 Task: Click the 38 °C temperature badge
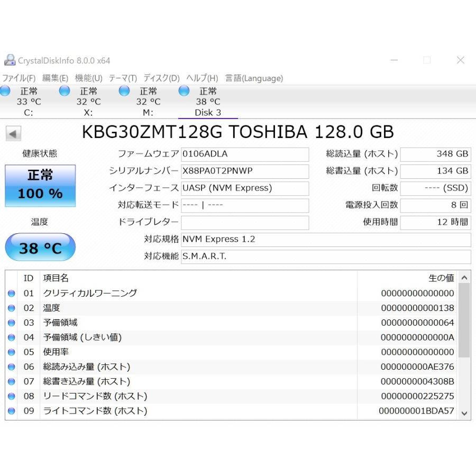[x=40, y=247]
